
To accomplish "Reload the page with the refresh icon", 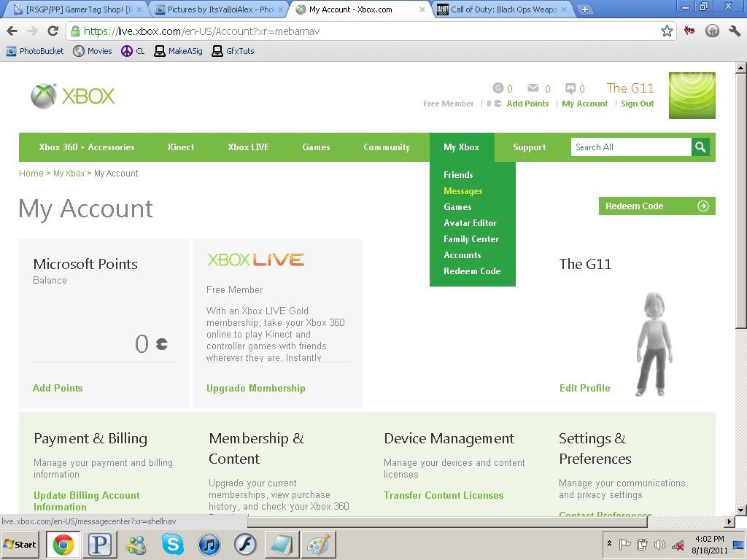I will (x=53, y=31).
